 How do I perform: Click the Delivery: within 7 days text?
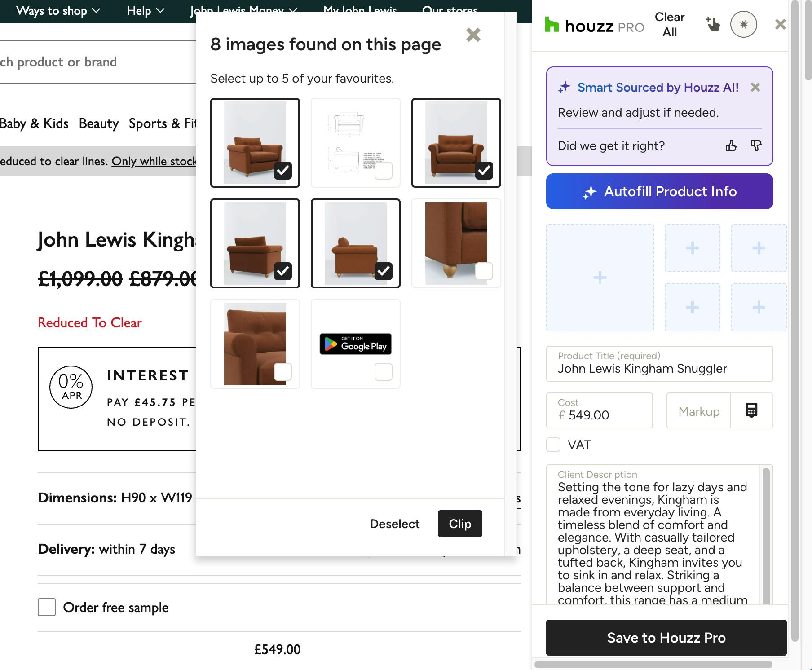pyautogui.click(x=106, y=549)
